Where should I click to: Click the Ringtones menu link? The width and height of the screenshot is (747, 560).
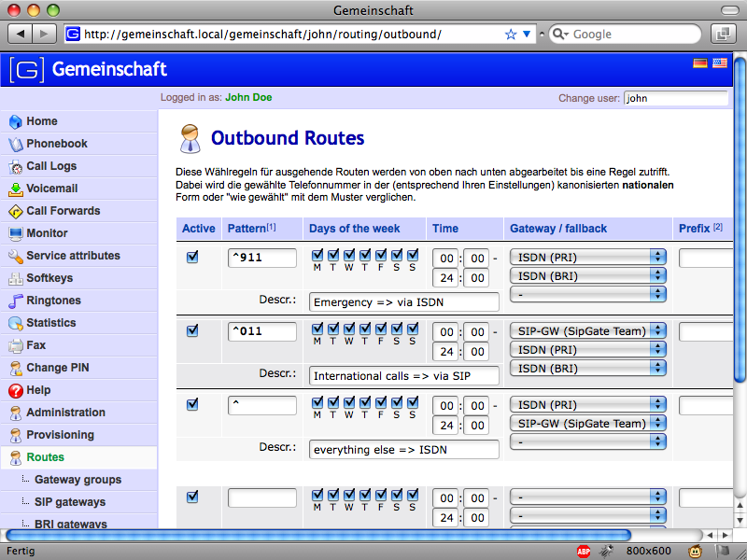(53, 301)
